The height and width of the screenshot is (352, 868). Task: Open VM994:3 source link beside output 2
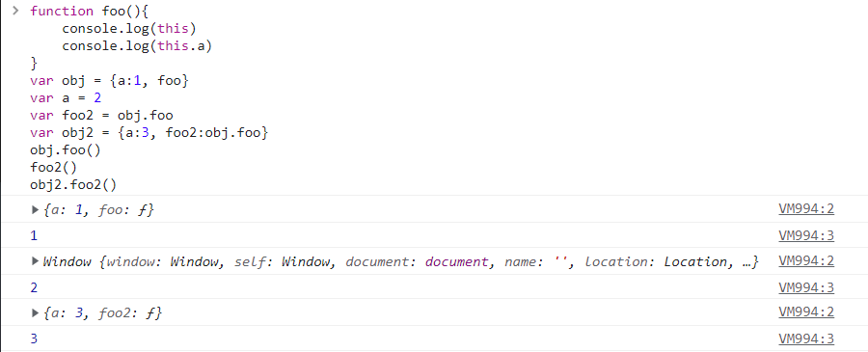coord(806,287)
